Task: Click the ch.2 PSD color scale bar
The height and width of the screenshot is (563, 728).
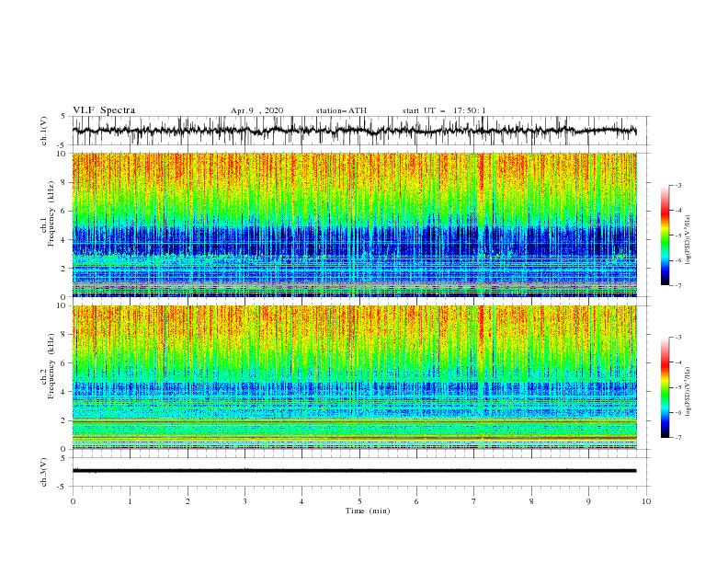Action: click(x=665, y=387)
